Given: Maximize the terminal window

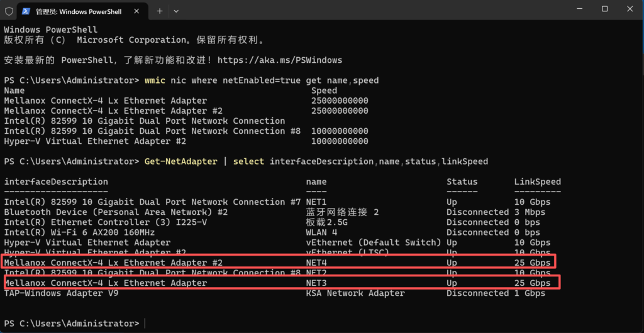Looking at the screenshot, I should [604, 9].
